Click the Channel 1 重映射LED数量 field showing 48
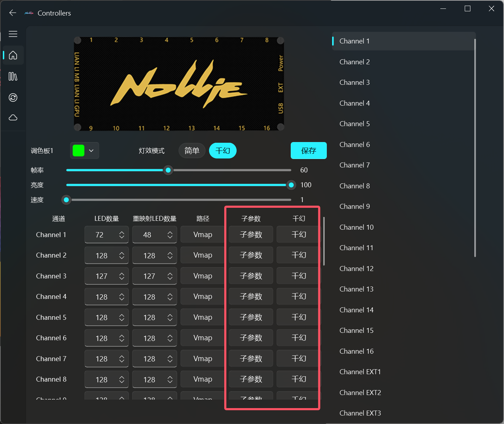Image resolution: width=504 pixels, height=424 pixels. [155, 235]
